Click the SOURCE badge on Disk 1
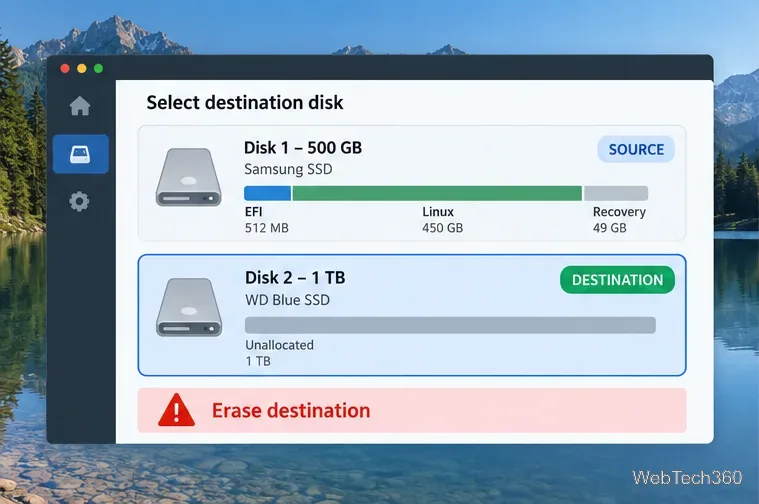759x504 pixels. 636,149
